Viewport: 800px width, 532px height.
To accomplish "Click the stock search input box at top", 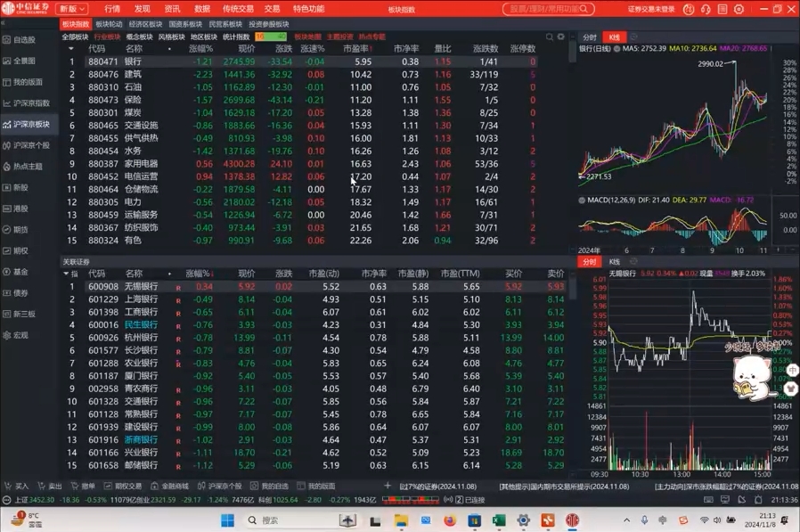I will pyautogui.click(x=549, y=9).
